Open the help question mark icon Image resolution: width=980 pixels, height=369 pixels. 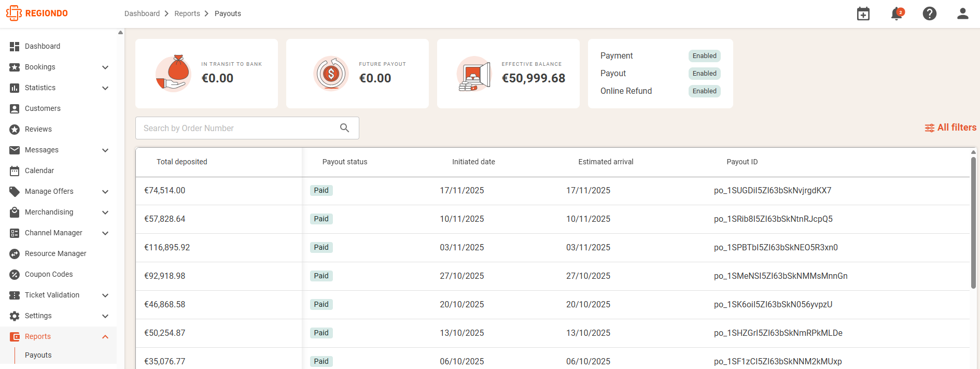click(930, 13)
